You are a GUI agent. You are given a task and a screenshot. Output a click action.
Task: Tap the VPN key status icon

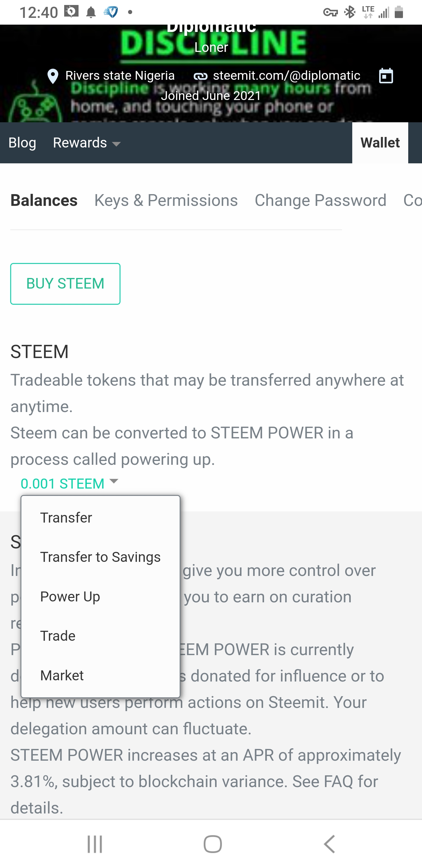[330, 13]
